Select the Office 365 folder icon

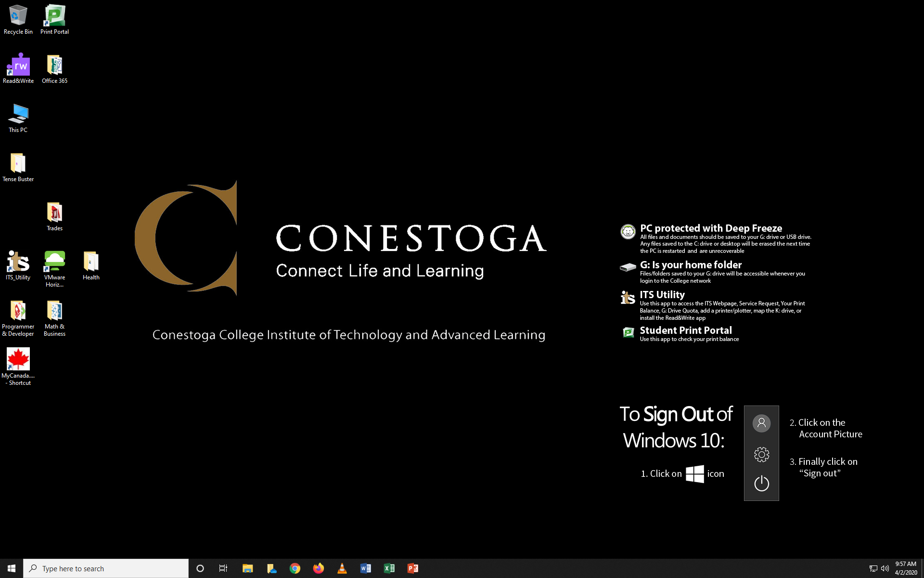point(54,69)
